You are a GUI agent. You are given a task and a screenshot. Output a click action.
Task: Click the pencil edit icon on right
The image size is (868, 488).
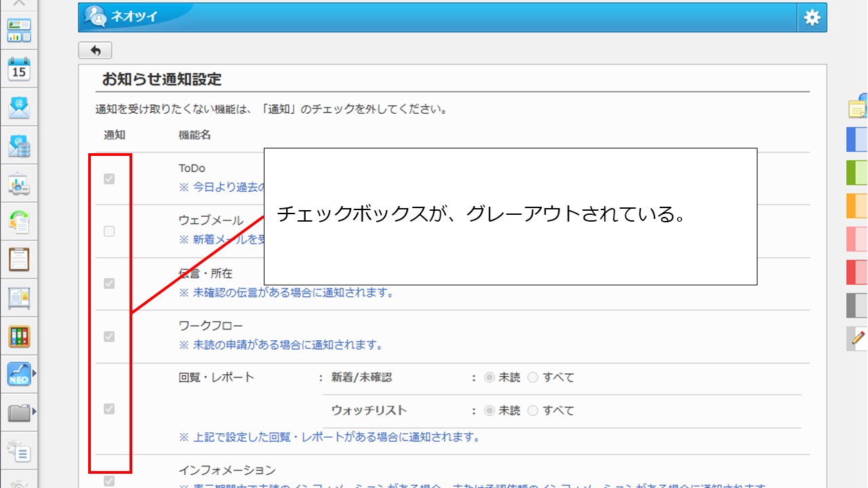tap(859, 337)
